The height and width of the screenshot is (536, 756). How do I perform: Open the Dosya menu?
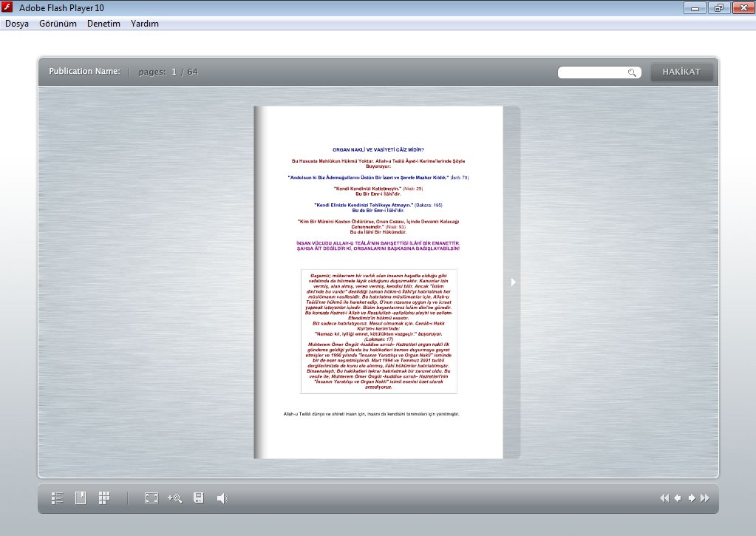17,24
